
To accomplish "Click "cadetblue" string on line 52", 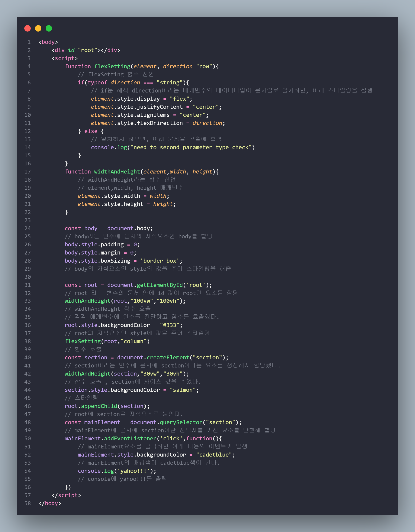I will tap(214, 455).
